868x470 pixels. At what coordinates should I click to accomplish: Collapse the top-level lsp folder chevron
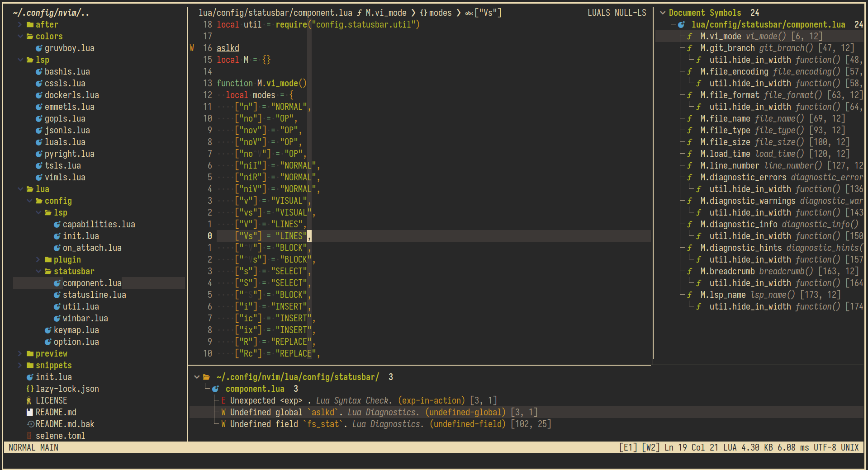pyautogui.click(x=20, y=60)
